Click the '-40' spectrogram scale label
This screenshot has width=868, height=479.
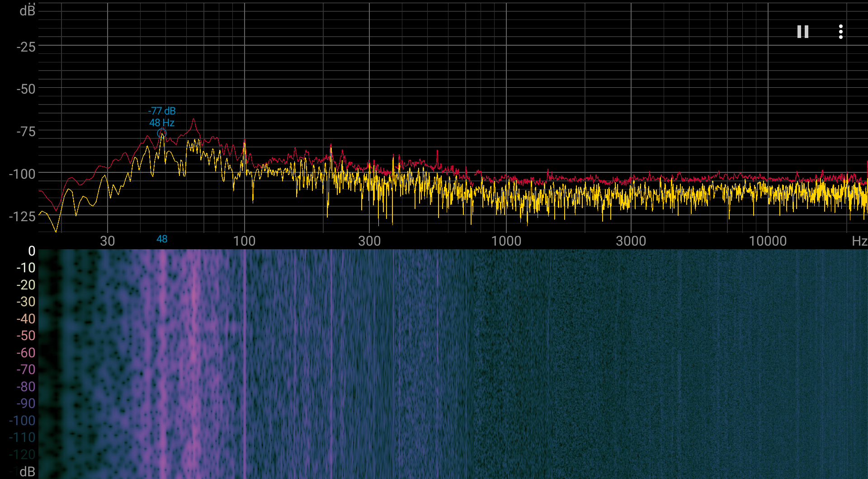(26, 319)
